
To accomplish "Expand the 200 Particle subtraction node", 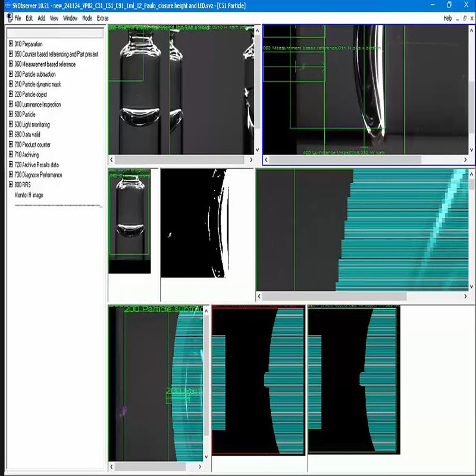I will [x=11, y=74].
